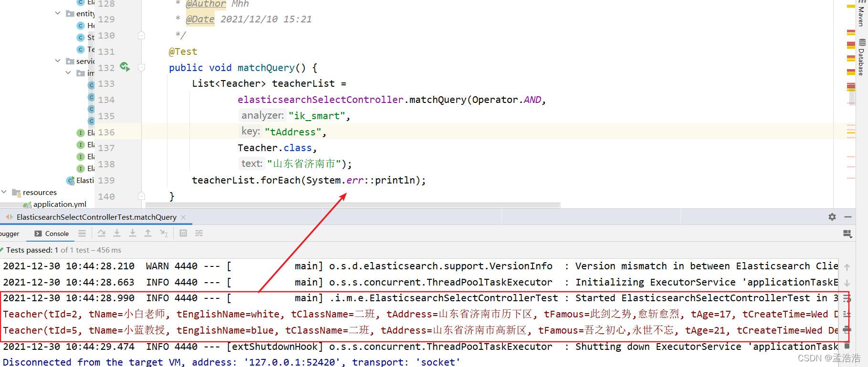
Task: Click the Restore Layout icon in run panel
Action: 847,234
